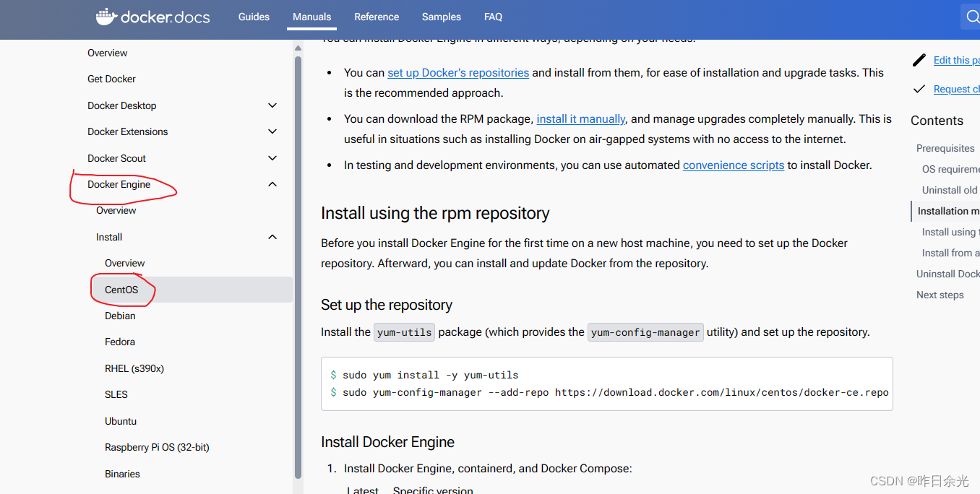Open the Manuals tab
980x494 pixels.
pos(311,17)
